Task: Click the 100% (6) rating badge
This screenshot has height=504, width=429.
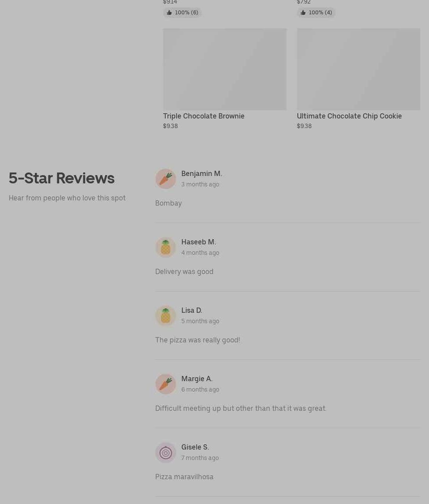Action: [x=182, y=13]
